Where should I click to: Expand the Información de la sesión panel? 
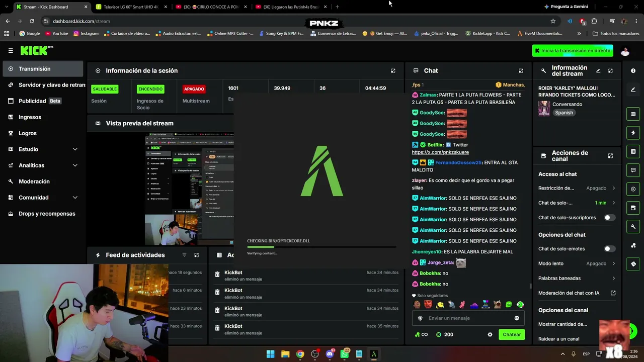[393, 71]
